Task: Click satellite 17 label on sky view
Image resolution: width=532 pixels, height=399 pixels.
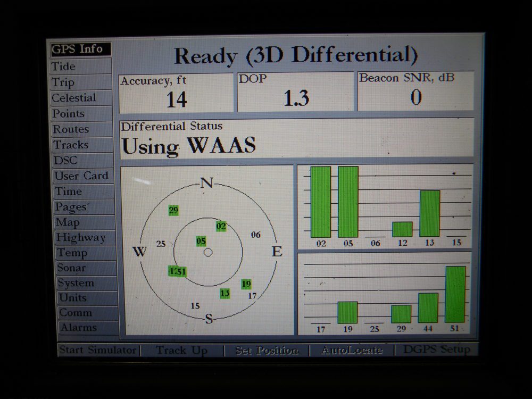Action: coord(252,296)
